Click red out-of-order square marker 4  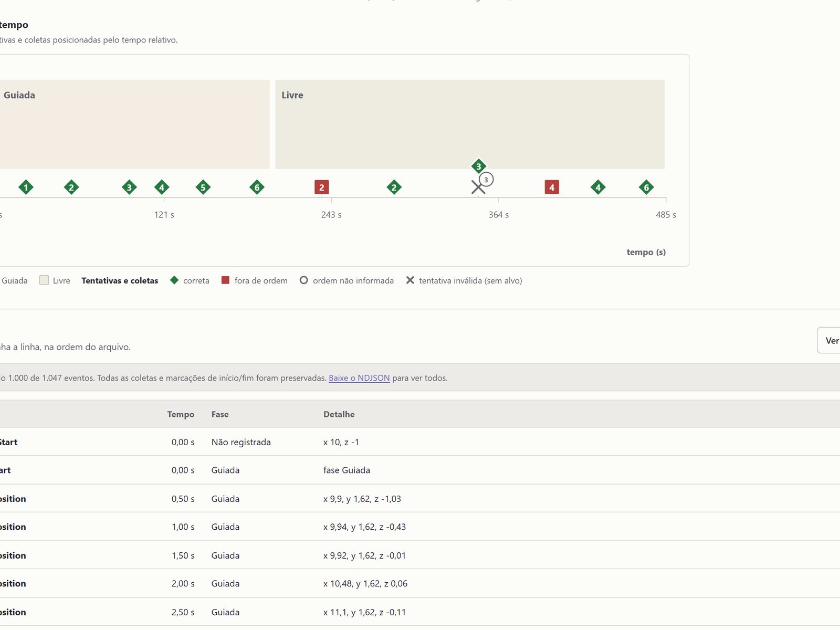tap(552, 187)
